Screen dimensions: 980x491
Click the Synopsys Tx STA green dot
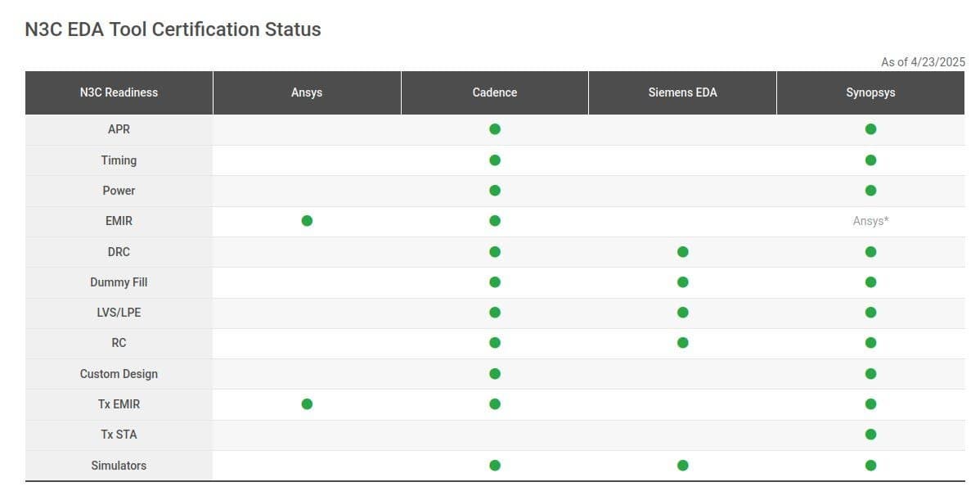tap(870, 435)
